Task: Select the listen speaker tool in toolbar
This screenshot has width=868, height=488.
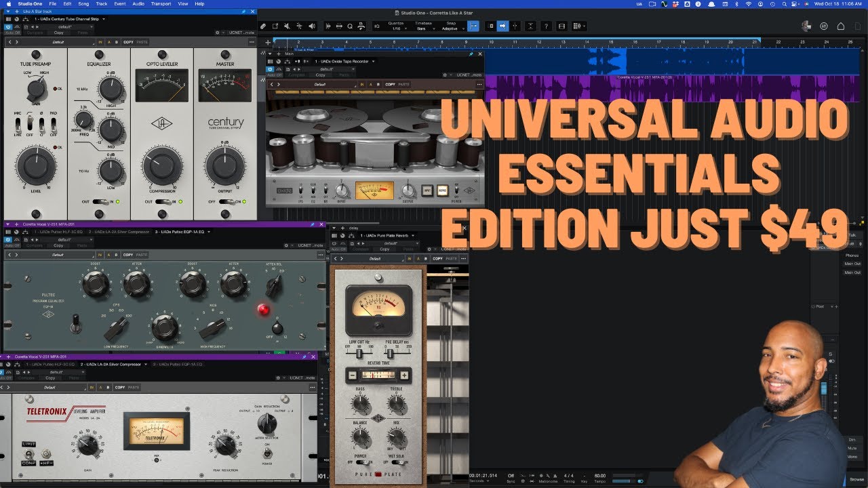Action: (312, 26)
